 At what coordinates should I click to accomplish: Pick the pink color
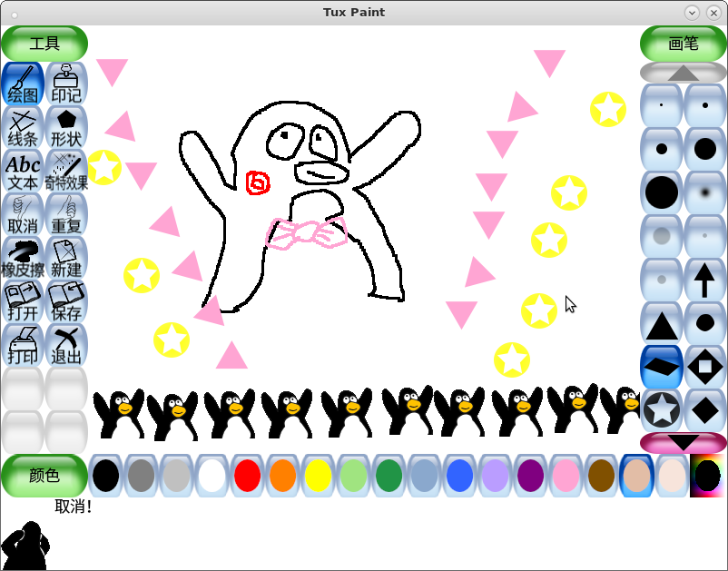tap(566, 476)
